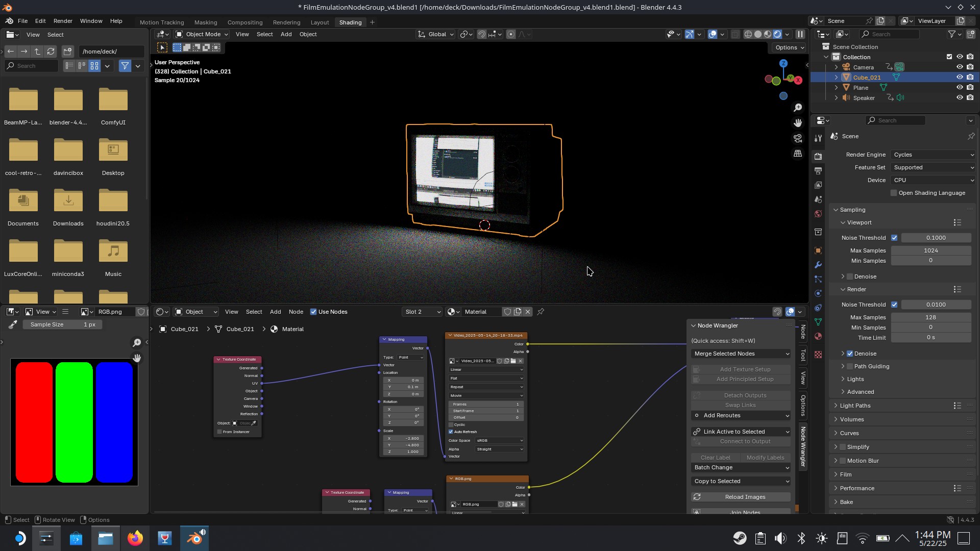Open the Device CPU dropdown
The image size is (980, 551).
click(933, 180)
